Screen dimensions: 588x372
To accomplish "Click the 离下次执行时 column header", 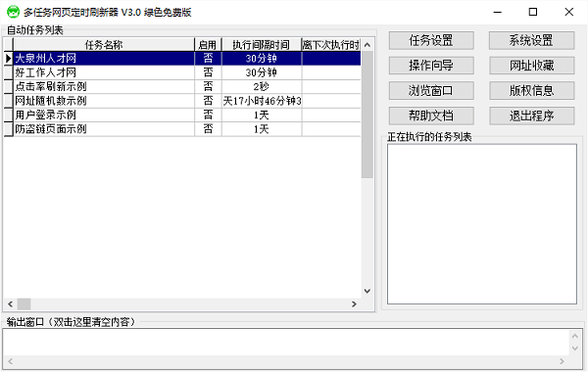I will [x=331, y=45].
